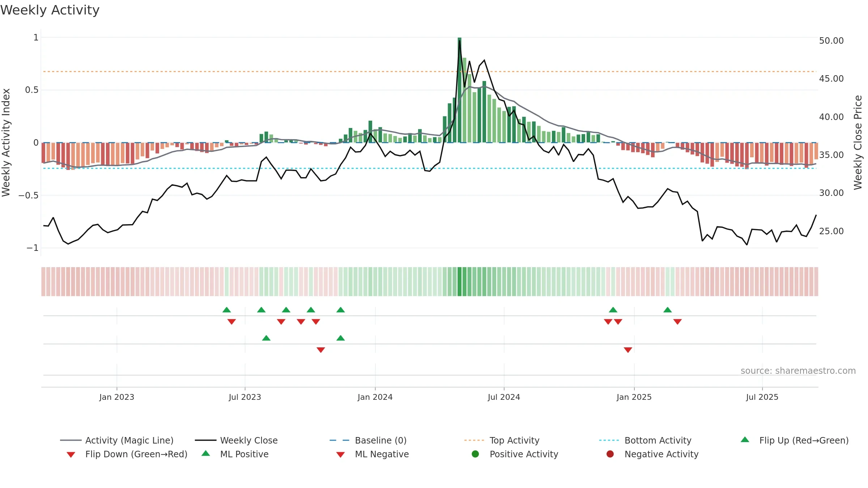Click the tallest green activity bar at peak
This screenshot has height=488, width=868.
point(459,90)
